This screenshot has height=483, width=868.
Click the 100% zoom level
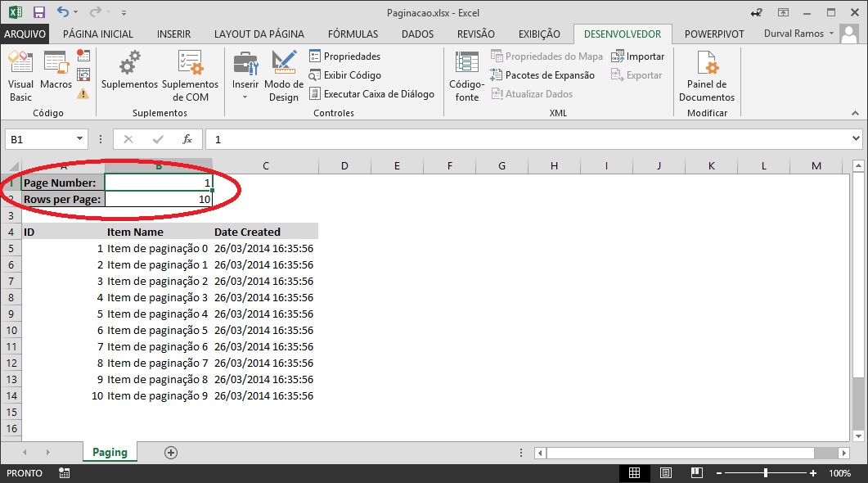click(839, 473)
